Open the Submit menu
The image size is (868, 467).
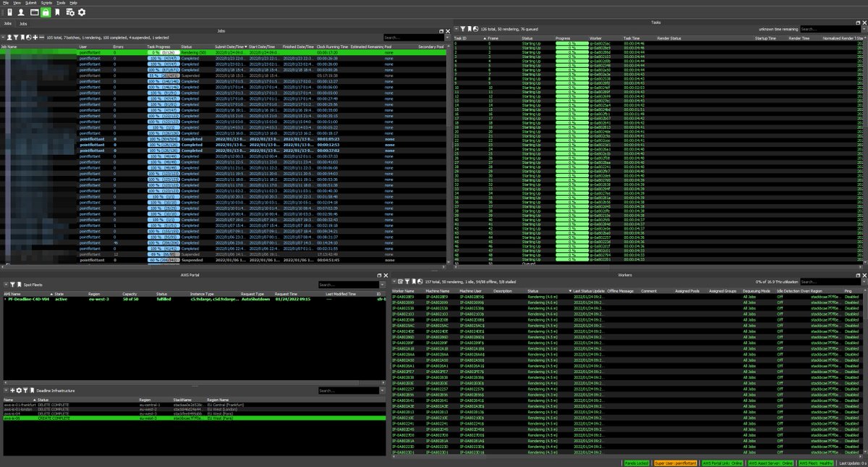[x=31, y=3]
